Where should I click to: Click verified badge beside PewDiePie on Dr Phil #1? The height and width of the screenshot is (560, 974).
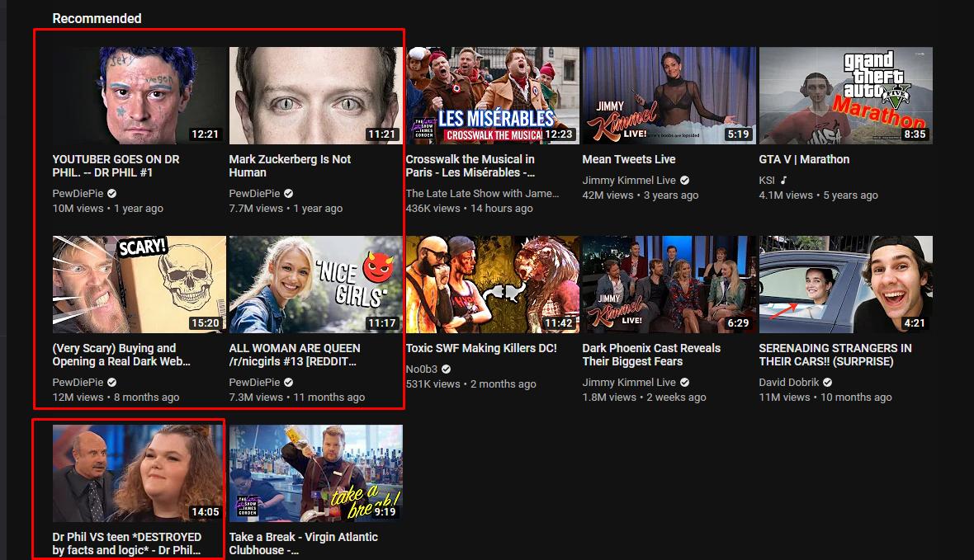(x=111, y=194)
